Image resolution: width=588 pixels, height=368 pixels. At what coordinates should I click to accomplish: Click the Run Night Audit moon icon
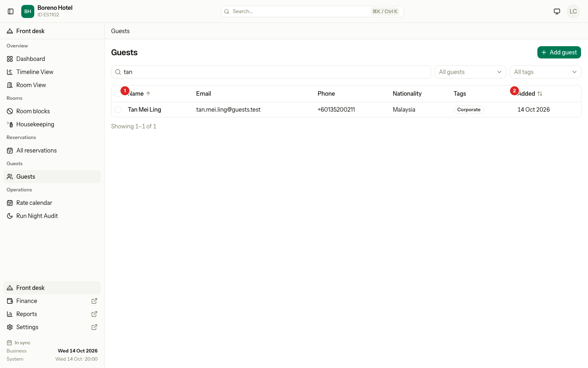coord(10,216)
